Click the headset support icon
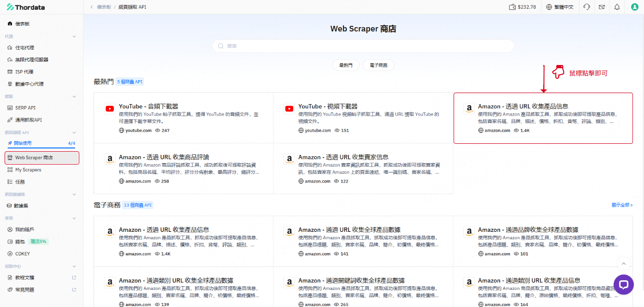 pyautogui.click(x=587, y=7)
